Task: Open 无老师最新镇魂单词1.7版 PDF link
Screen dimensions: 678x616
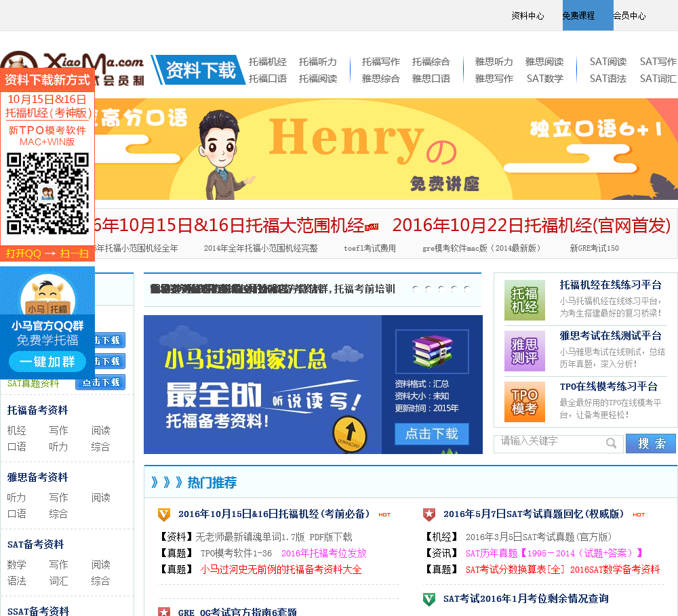Action: (274, 537)
